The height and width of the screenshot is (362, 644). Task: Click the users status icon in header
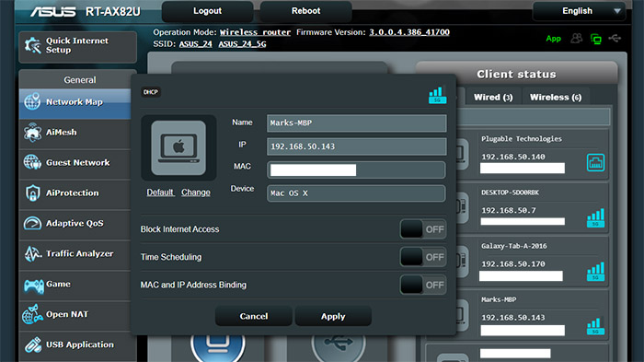click(x=576, y=39)
